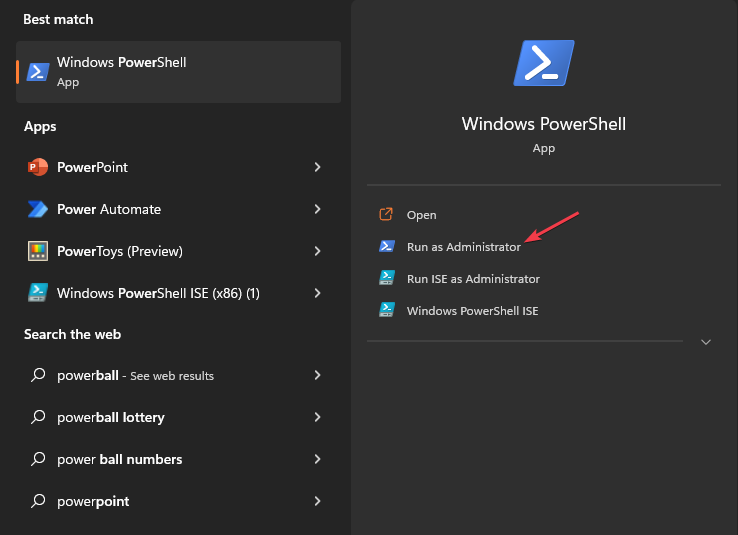Viewport: 738px width, 535px height.
Task: Click the Windows PowerShell ISE (x86) icon
Action: click(38, 293)
